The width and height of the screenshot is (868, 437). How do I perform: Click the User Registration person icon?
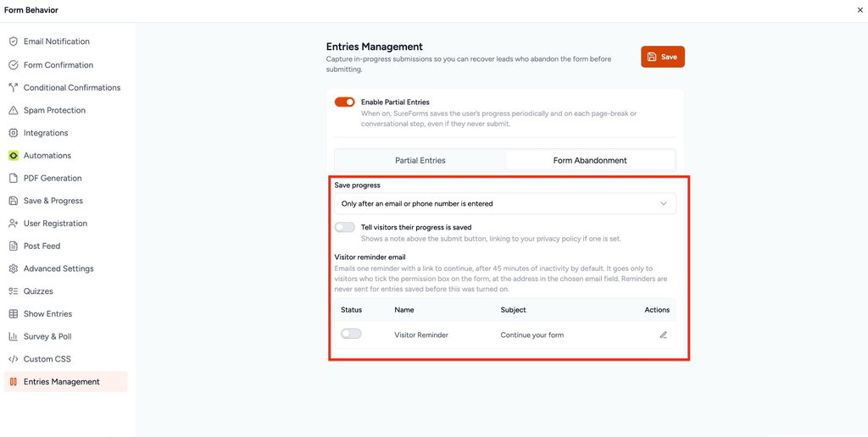click(x=14, y=224)
